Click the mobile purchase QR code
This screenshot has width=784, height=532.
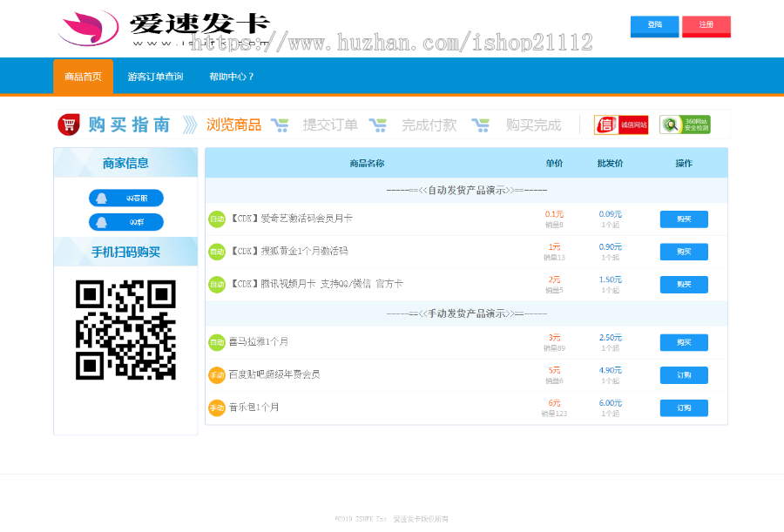click(125, 329)
